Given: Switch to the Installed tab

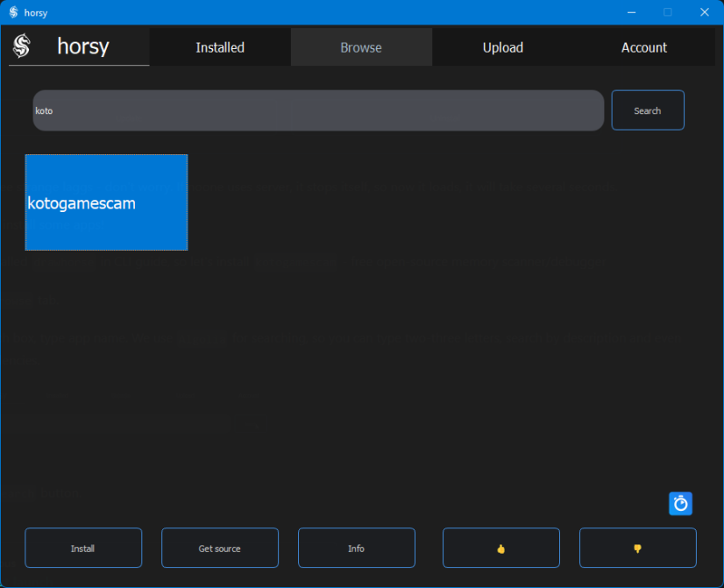Looking at the screenshot, I should click(x=220, y=47).
